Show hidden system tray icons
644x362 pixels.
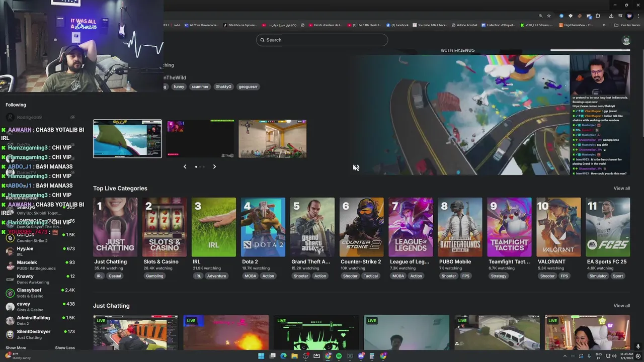[565, 356]
